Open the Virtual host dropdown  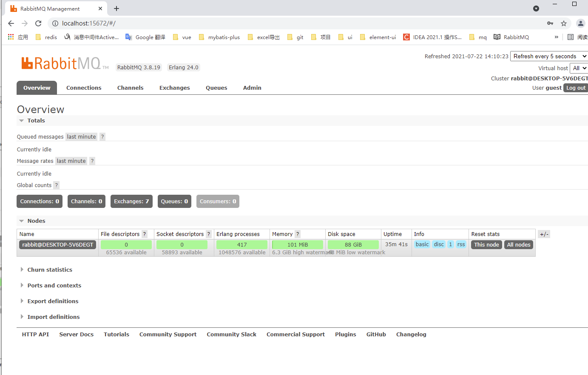coord(579,68)
